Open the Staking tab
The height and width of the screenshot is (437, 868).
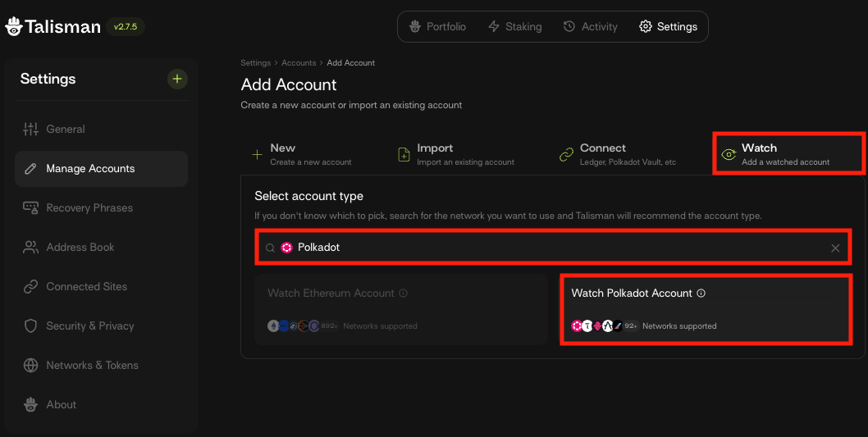(515, 26)
